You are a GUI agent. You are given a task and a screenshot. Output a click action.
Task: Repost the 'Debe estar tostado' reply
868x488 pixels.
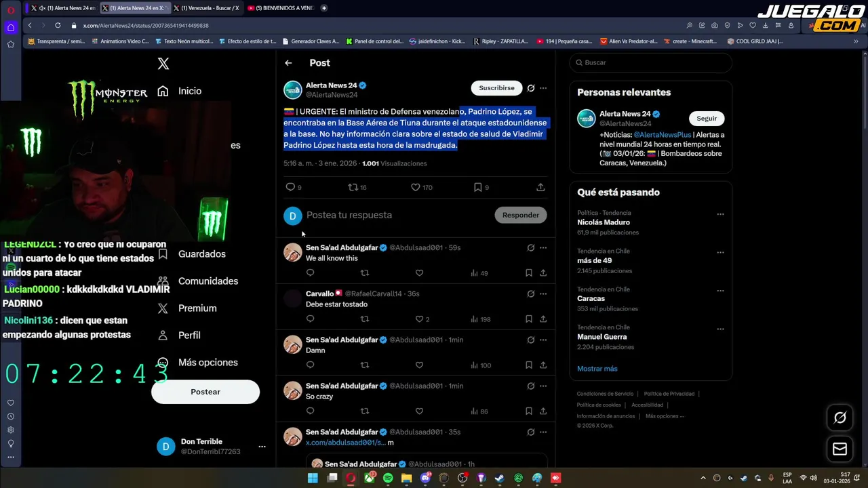[365, 319]
